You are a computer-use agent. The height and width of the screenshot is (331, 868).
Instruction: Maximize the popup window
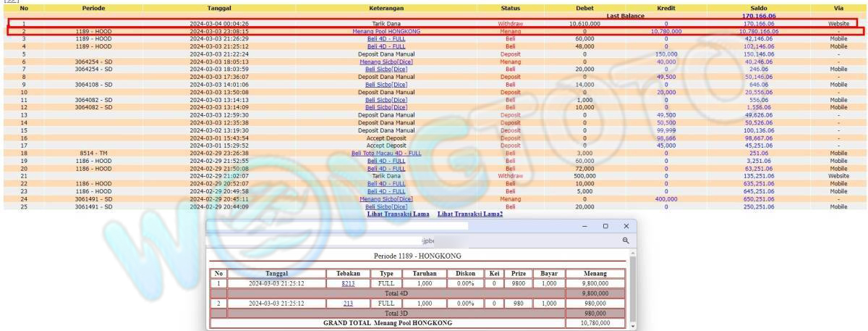click(x=605, y=226)
